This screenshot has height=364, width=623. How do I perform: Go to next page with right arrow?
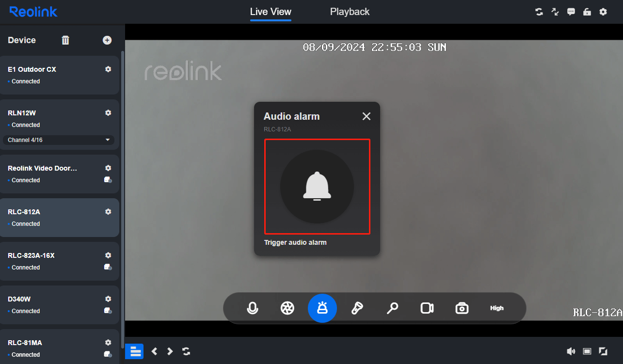[x=170, y=351]
